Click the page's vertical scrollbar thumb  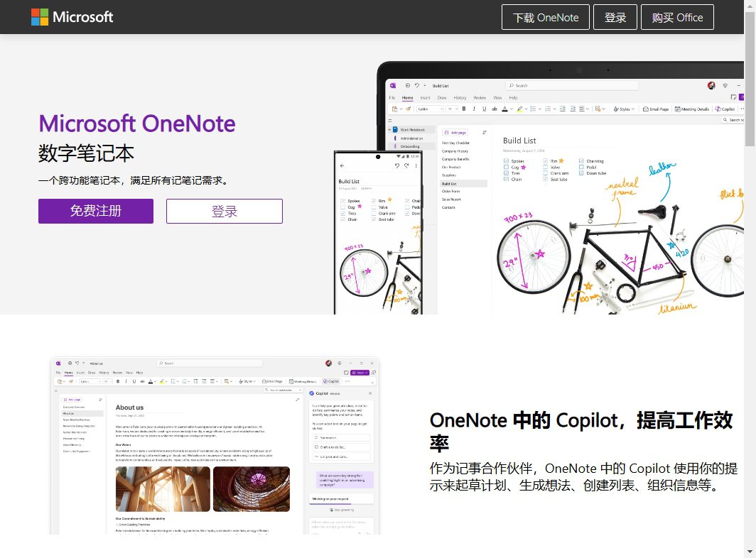coord(750,80)
